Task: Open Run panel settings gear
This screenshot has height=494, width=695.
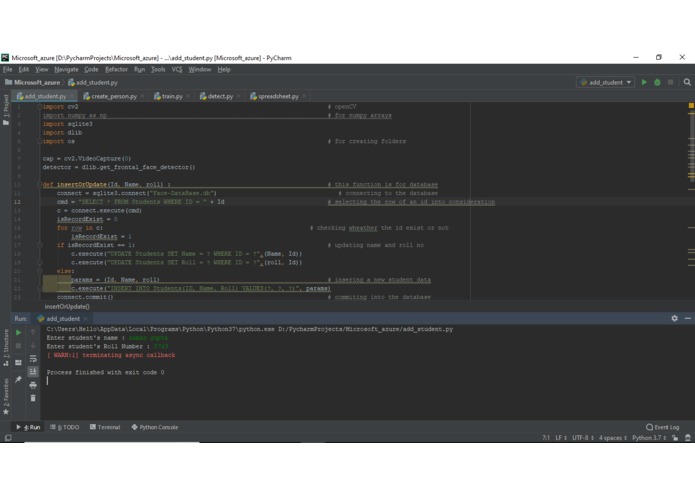Action: pyautogui.click(x=675, y=318)
